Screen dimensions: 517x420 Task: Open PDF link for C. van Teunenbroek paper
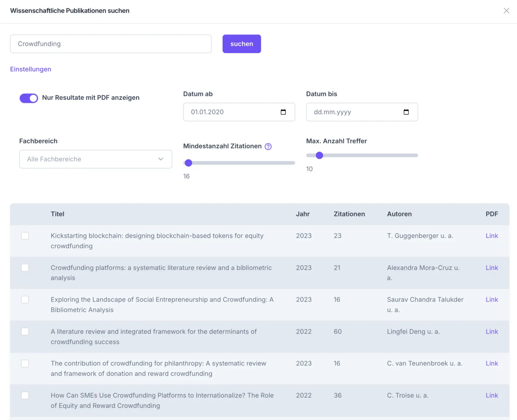coord(492,364)
